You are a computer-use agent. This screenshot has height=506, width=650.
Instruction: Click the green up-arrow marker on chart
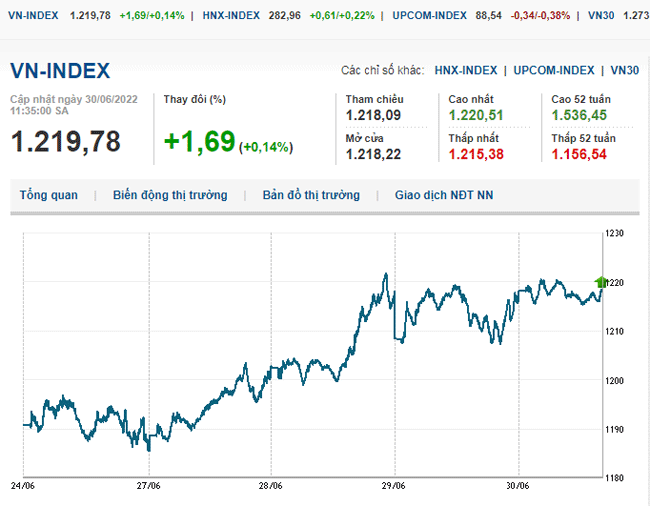601,282
